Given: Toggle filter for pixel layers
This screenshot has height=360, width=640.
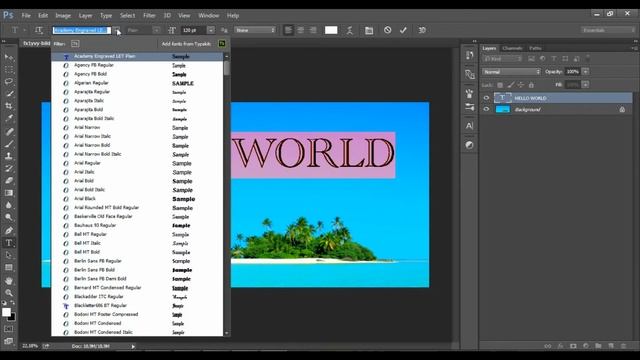Looking at the screenshot, I should pyautogui.click(x=531, y=59).
